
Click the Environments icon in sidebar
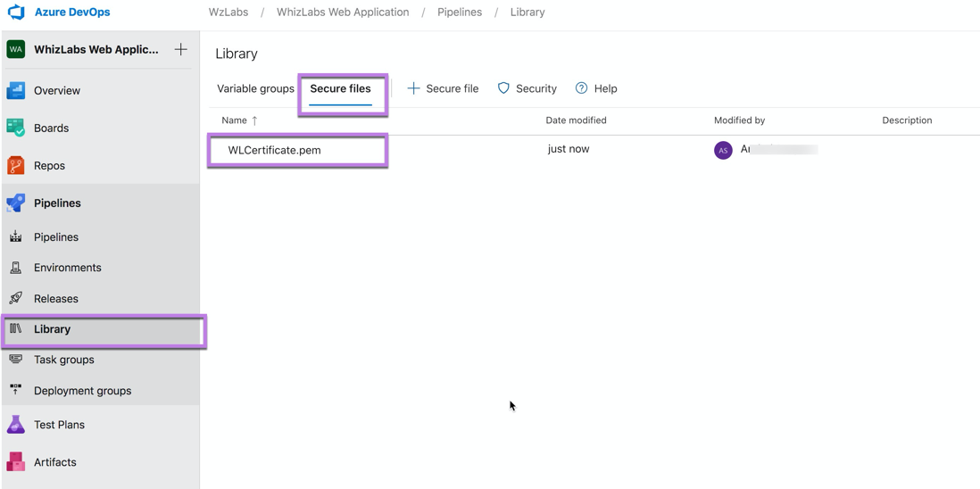(16, 268)
